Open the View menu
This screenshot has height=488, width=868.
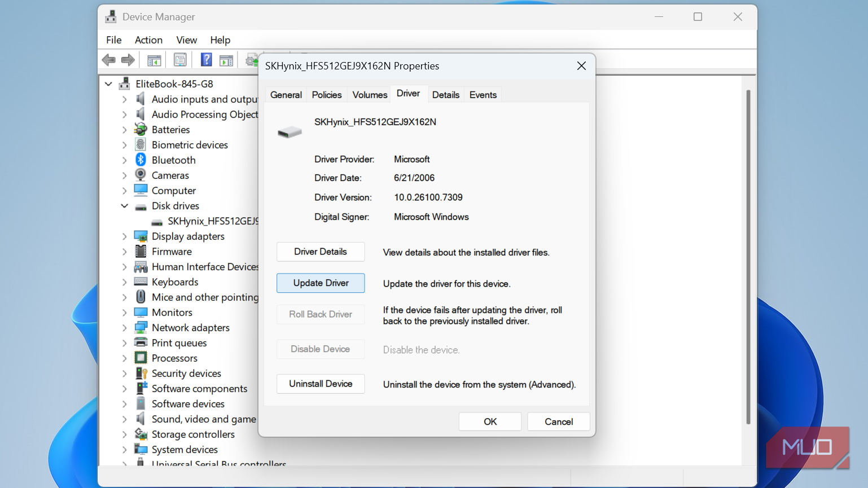pos(186,40)
